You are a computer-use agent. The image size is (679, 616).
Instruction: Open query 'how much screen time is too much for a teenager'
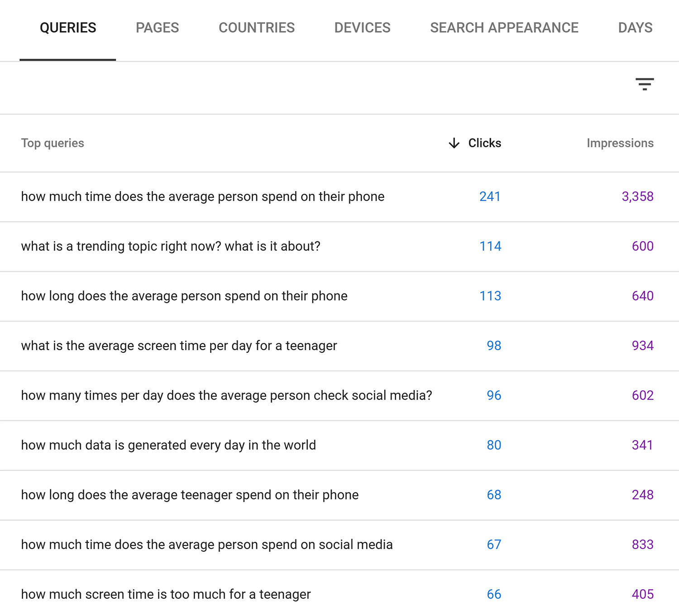click(x=166, y=594)
